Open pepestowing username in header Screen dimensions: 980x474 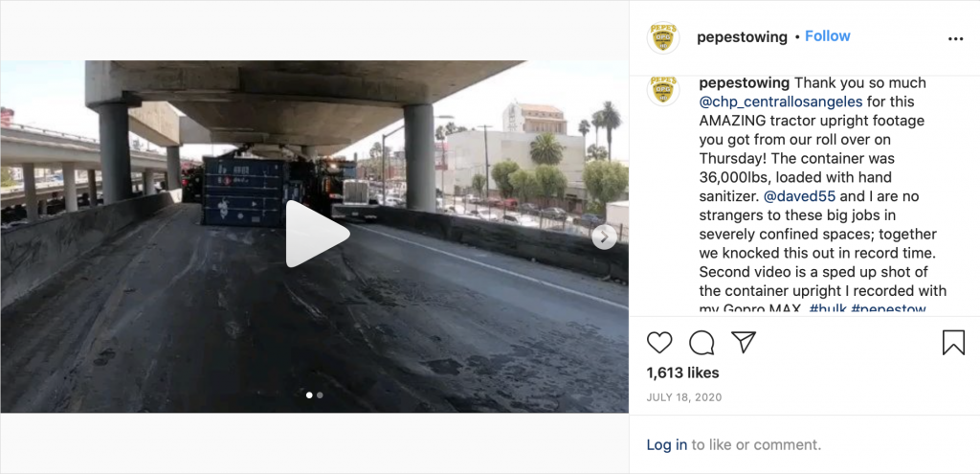click(742, 37)
